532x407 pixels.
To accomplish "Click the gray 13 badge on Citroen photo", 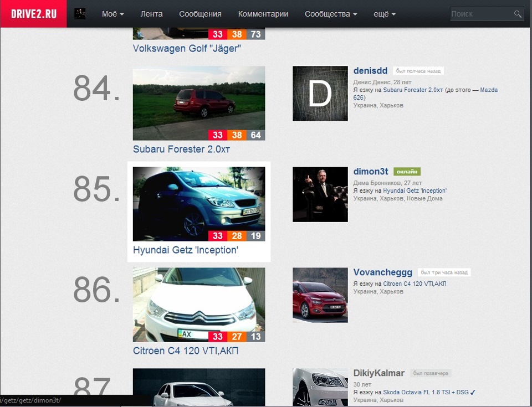I will pos(256,337).
